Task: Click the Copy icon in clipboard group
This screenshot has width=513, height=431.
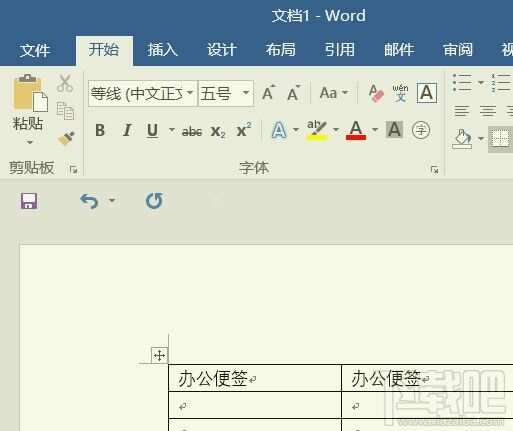Action: [x=65, y=111]
